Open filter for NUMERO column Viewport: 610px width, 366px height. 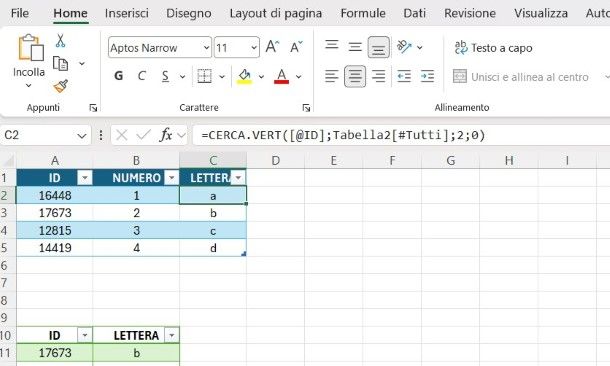pyautogui.click(x=171, y=178)
